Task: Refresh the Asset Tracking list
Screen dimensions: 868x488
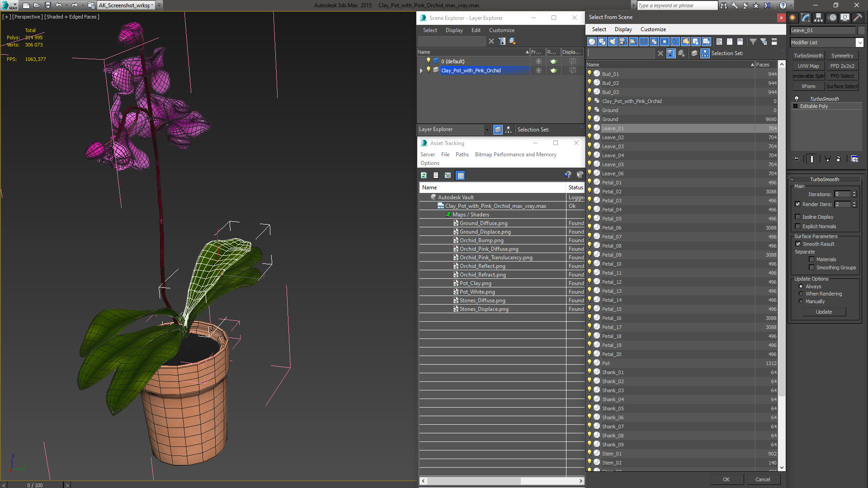Action: [424, 175]
